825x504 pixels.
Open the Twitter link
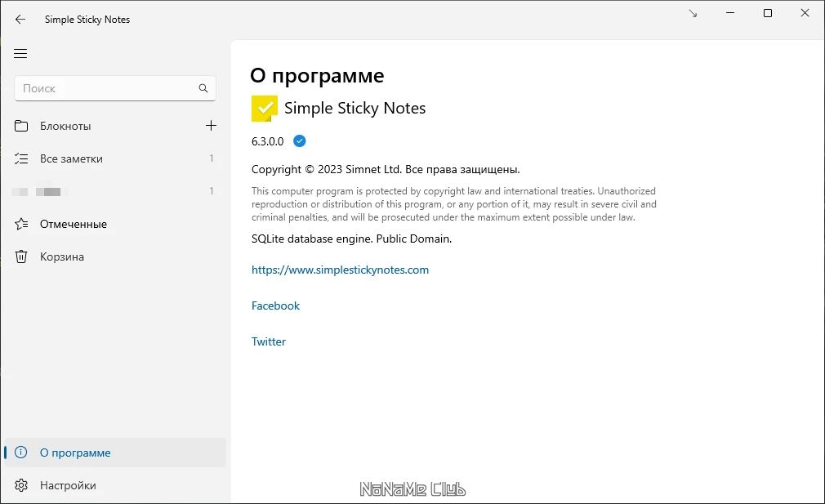pyautogui.click(x=269, y=341)
